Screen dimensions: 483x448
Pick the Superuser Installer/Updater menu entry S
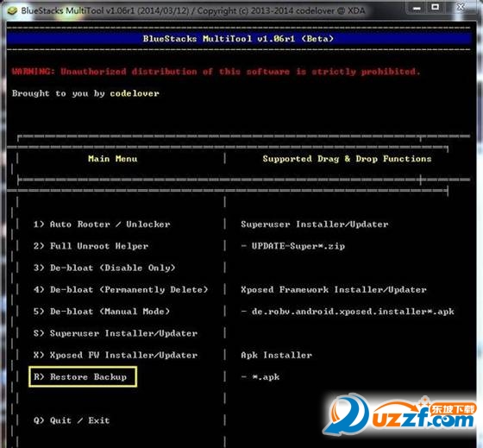116,333
